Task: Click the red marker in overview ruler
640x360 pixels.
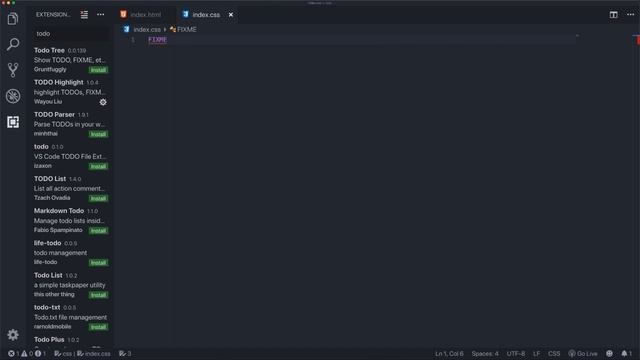Action: (x=638, y=40)
